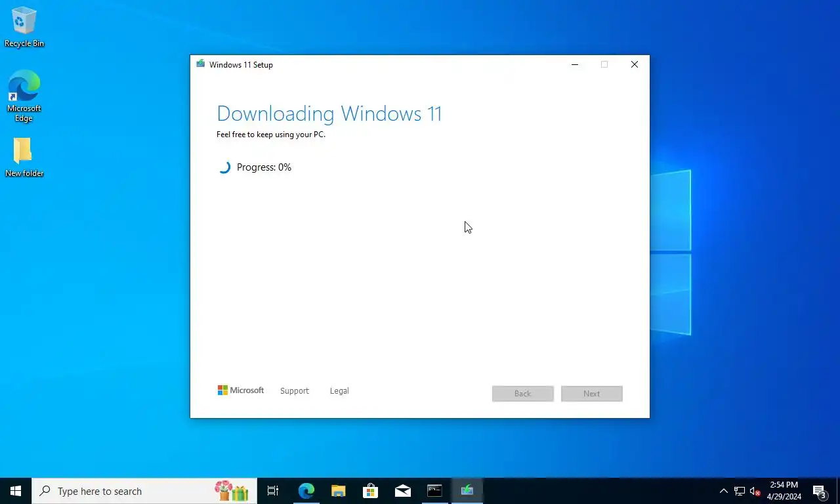
Task: Select the New folder desktop icon
Action: coord(24,157)
